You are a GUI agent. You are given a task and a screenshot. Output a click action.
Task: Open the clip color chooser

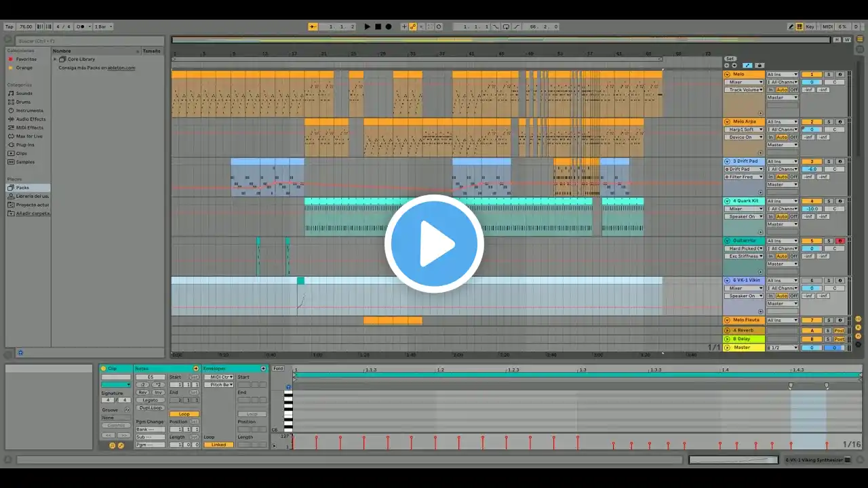pos(116,384)
